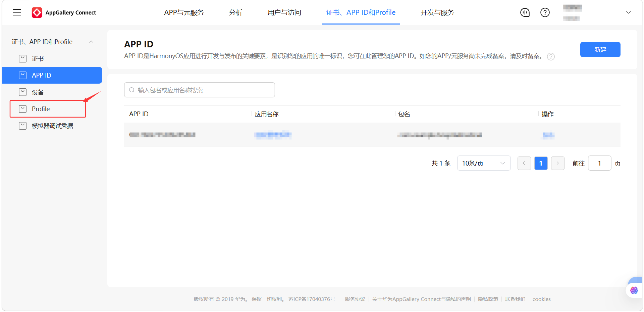Expand the account dropdown arrow

pos(629,12)
